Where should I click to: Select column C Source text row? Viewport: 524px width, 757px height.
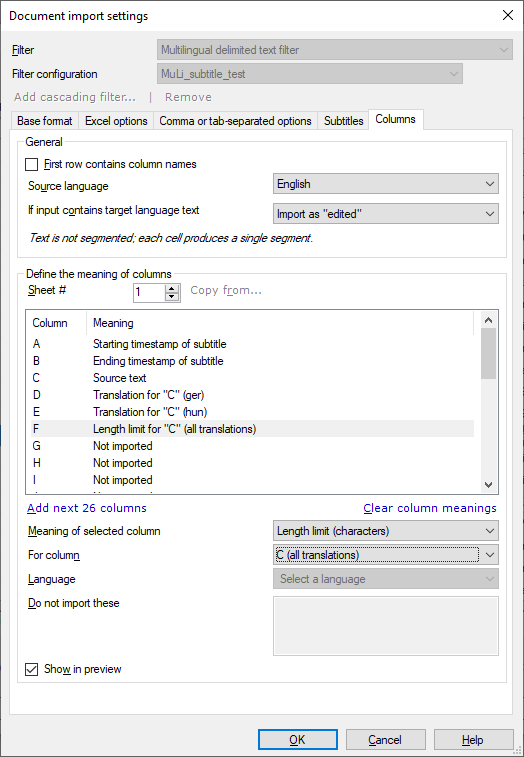click(x=252, y=378)
